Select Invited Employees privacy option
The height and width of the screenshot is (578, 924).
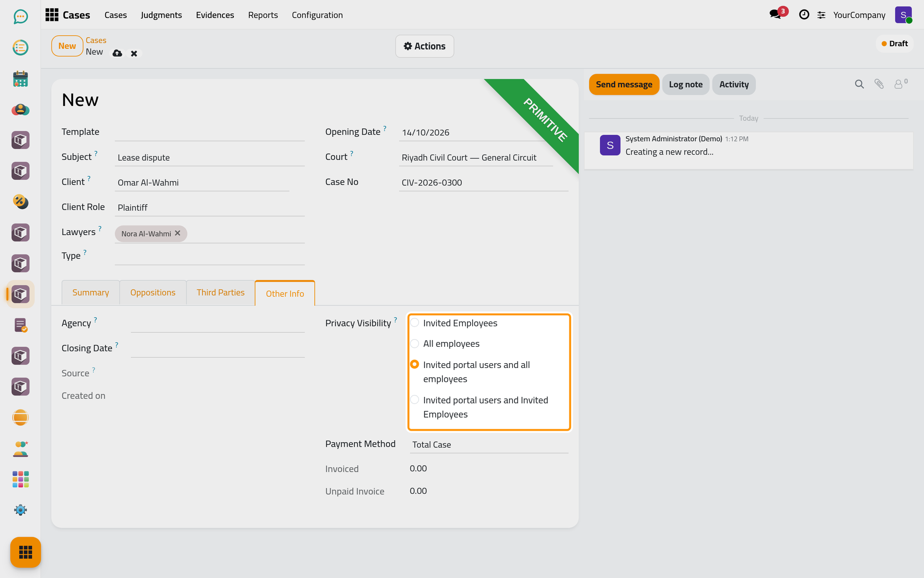[414, 323]
